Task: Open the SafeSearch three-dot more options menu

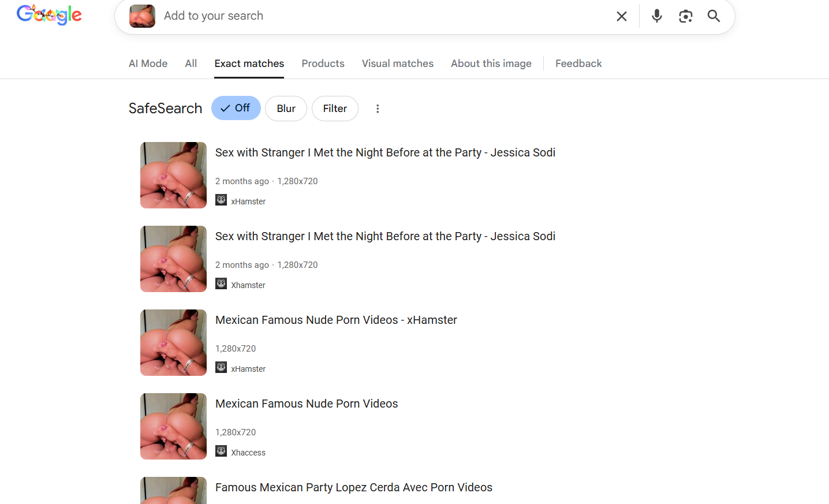Action: click(x=378, y=109)
